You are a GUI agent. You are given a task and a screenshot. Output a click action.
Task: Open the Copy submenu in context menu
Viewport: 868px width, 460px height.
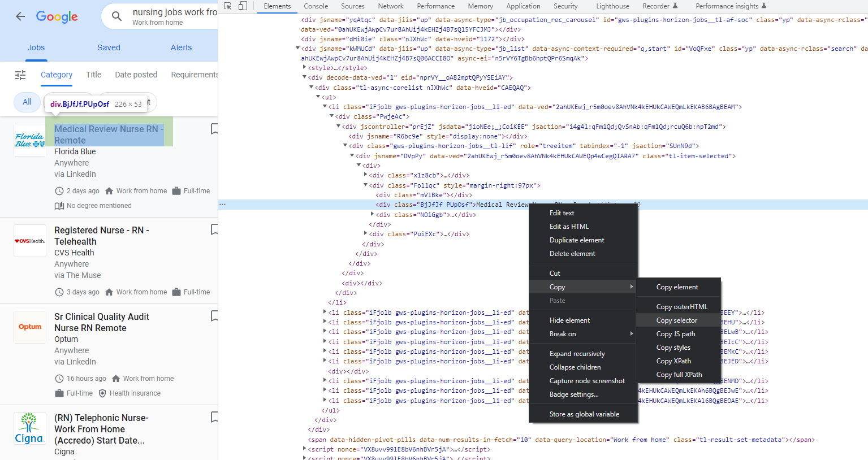(583, 287)
